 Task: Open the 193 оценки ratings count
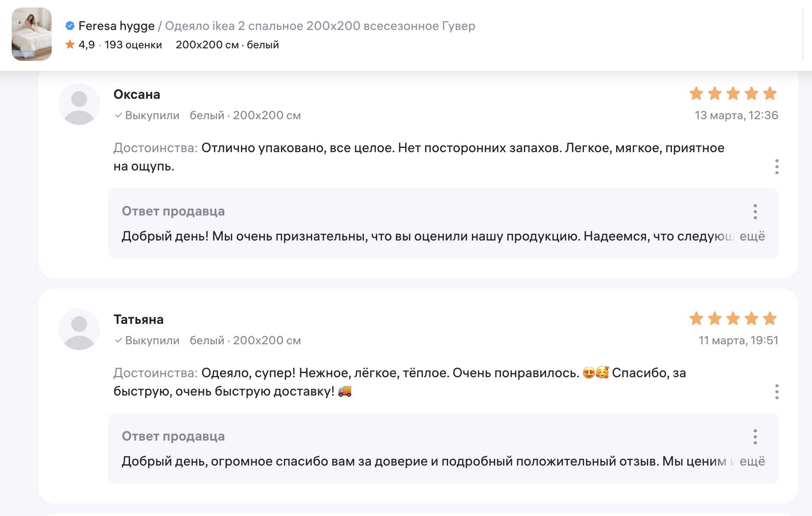click(133, 45)
